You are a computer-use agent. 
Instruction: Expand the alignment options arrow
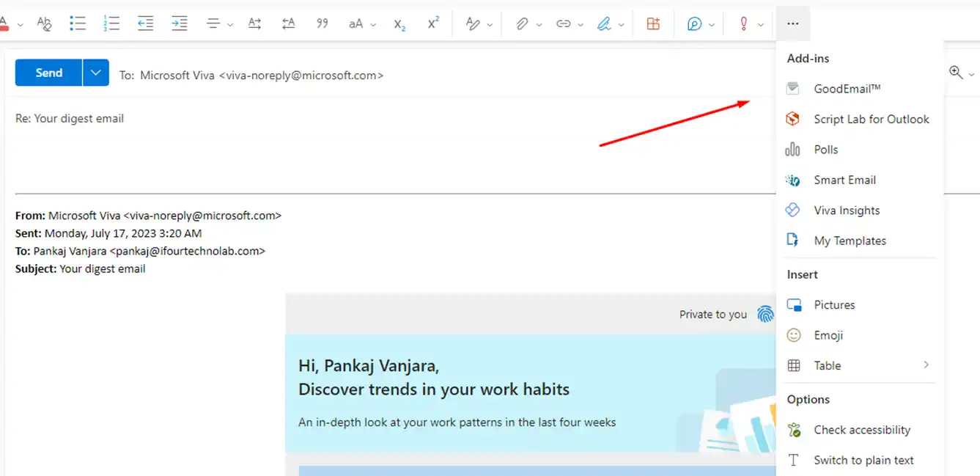point(230,25)
